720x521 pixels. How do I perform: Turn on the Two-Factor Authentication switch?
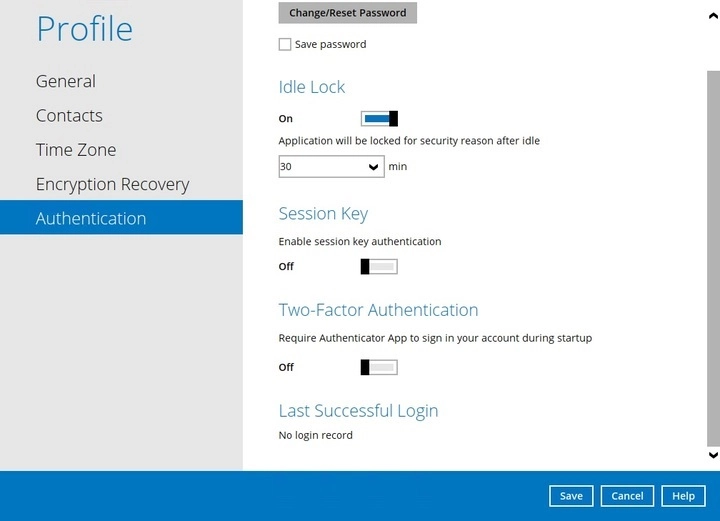tap(379, 368)
